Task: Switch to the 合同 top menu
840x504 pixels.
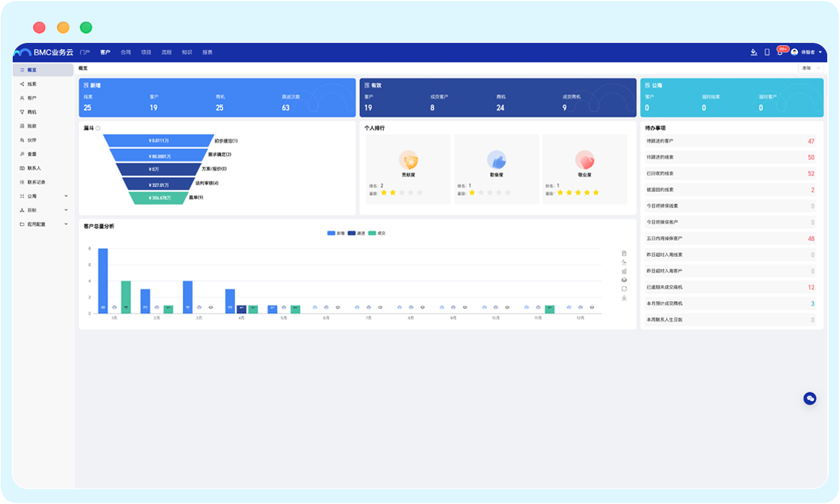Action: click(125, 52)
